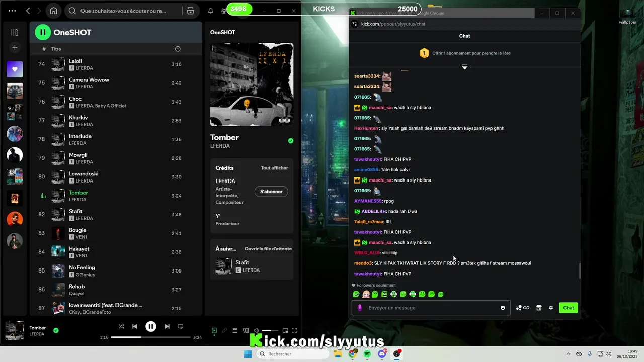The height and width of the screenshot is (362, 644).
Task: Focus the Spotify search field
Action: [x=125, y=11]
